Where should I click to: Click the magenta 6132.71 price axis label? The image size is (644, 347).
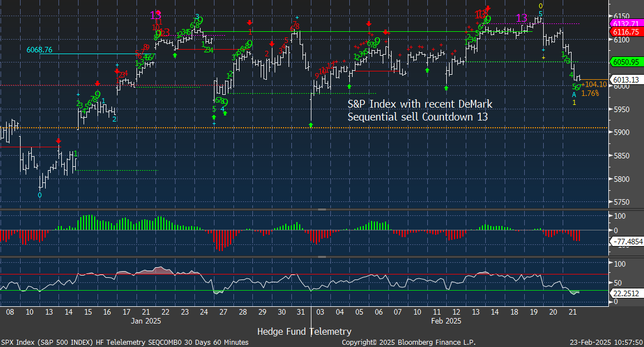(x=627, y=23)
